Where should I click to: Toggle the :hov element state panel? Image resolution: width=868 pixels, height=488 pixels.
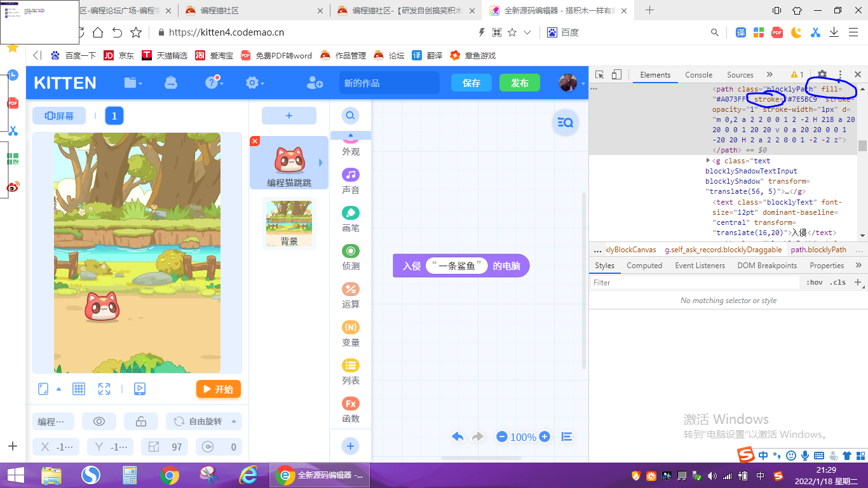click(814, 283)
